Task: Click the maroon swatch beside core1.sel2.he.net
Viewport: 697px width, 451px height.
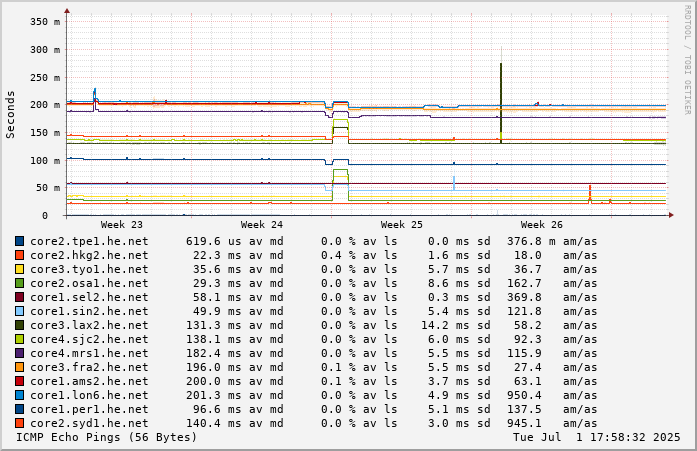Action: 20,297
